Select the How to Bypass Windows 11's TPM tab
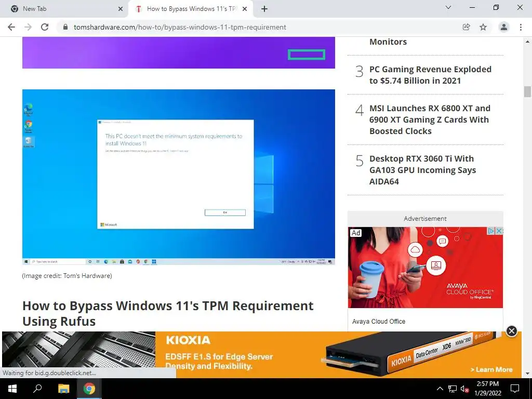 [x=191, y=9]
